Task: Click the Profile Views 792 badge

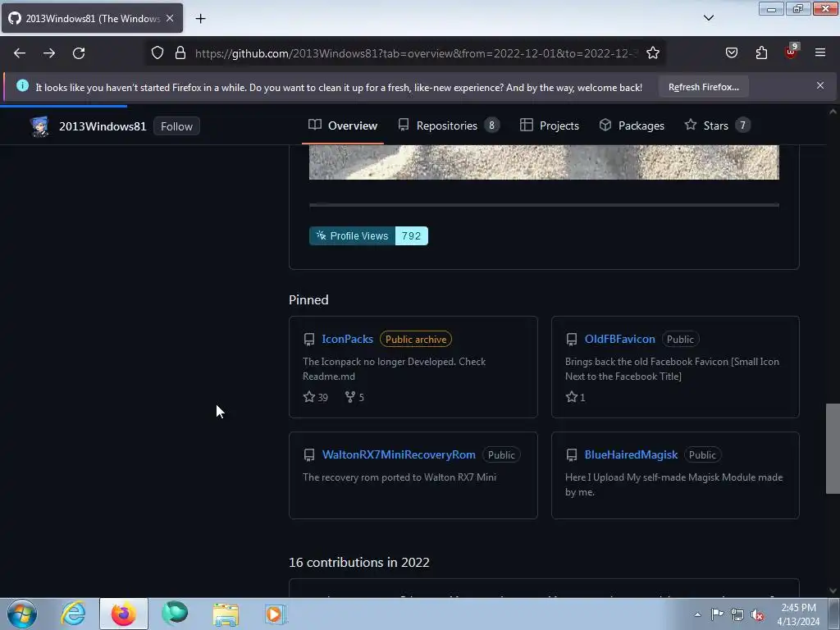Action: tap(368, 235)
